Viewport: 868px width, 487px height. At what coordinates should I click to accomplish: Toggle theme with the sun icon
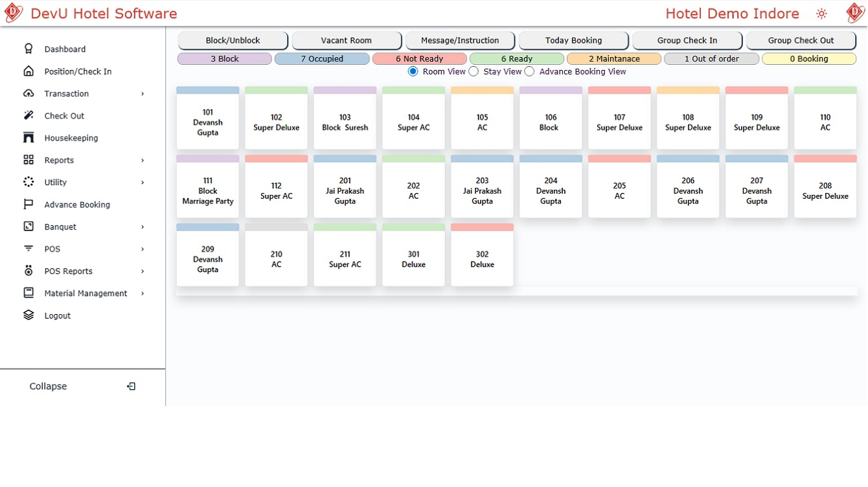coord(821,14)
